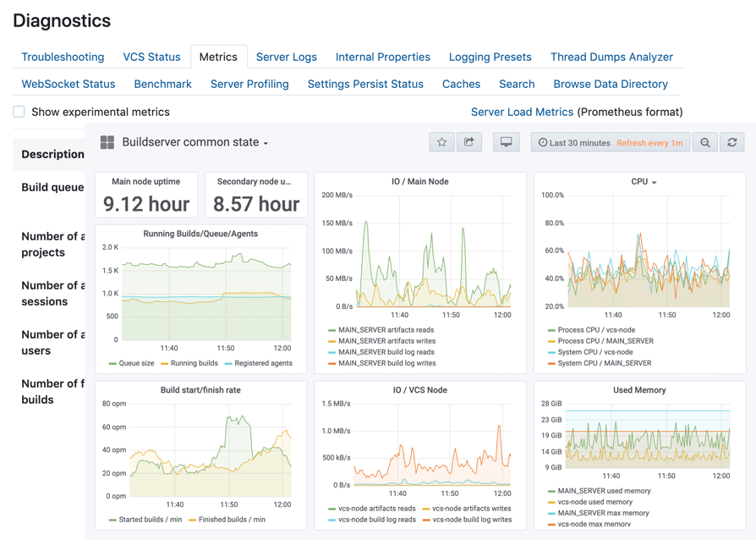
Task: Click the Main node uptime value panel
Action: pos(146,203)
